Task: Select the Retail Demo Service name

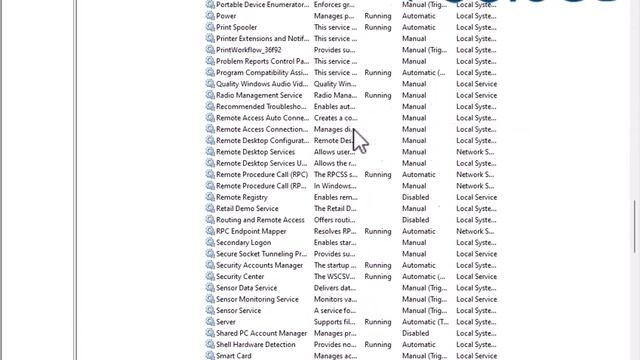Action: tap(247, 209)
